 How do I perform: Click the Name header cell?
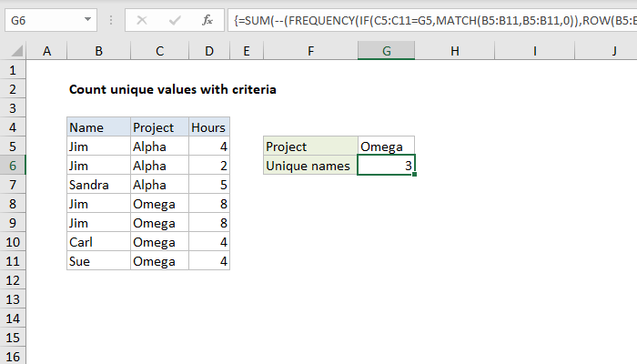point(97,127)
